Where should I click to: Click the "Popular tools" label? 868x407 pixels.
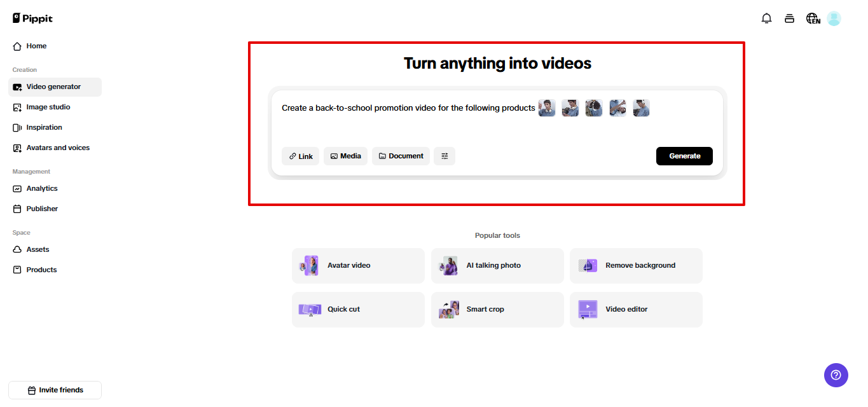pos(497,235)
